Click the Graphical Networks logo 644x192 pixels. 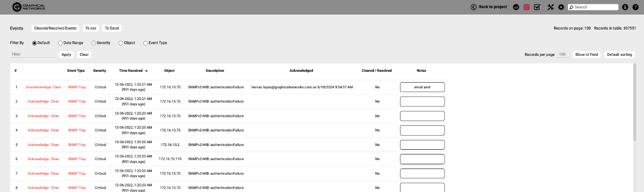(29, 7)
